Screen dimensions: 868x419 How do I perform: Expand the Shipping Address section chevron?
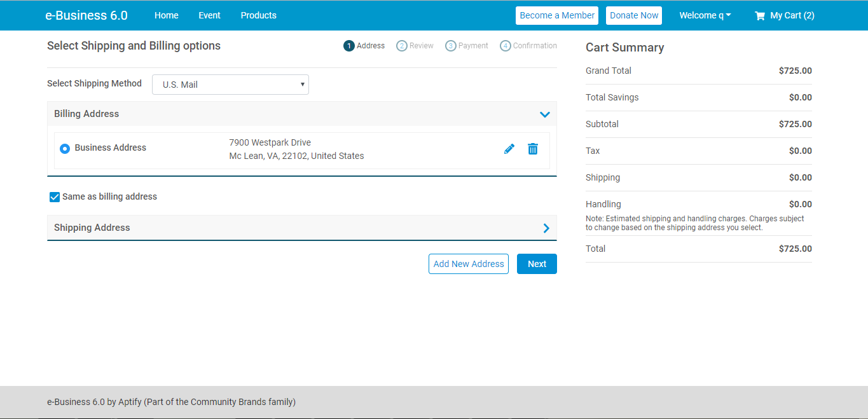click(x=546, y=228)
